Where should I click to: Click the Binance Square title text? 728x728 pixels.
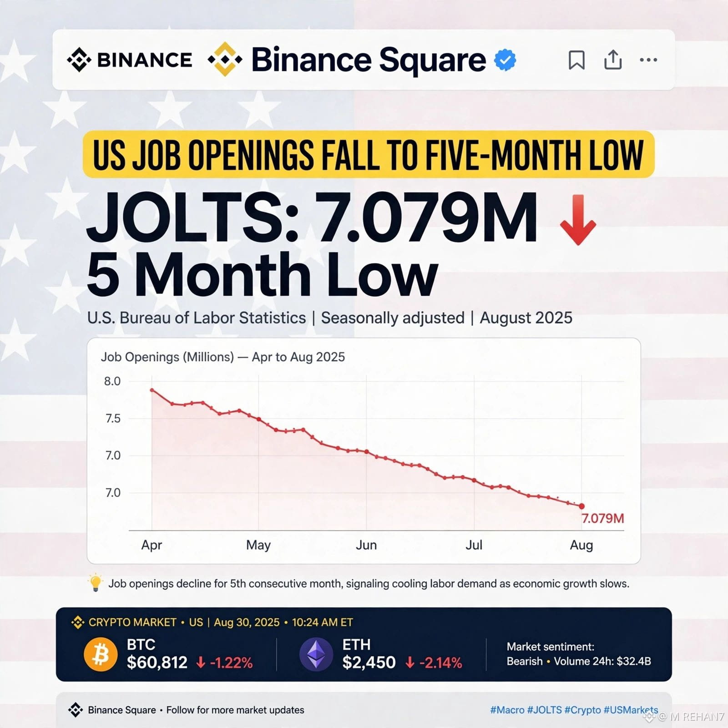pos(369,60)
